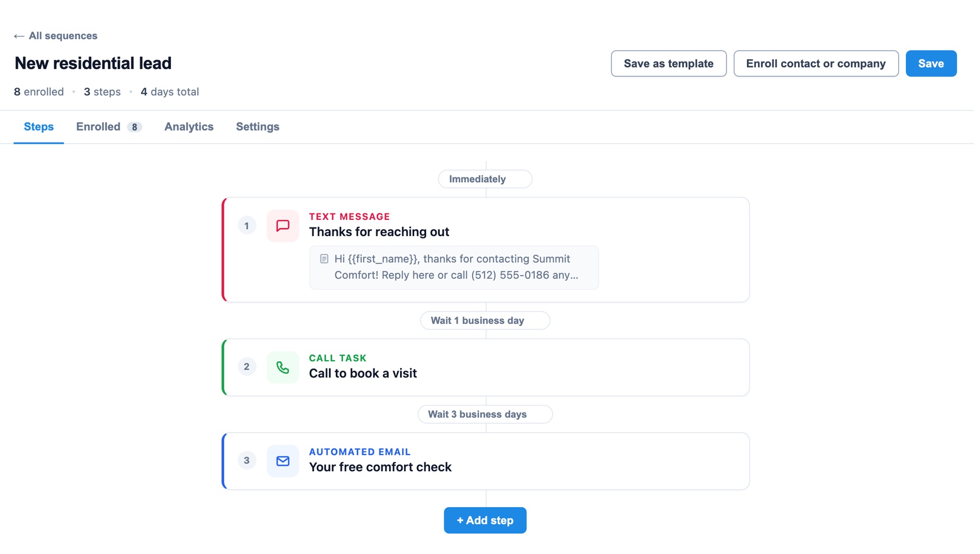Switch to the Steps tab
Image resolution: width=980 pixels, height=554 pixels.
pyautogui.click(x=39, y=127)
